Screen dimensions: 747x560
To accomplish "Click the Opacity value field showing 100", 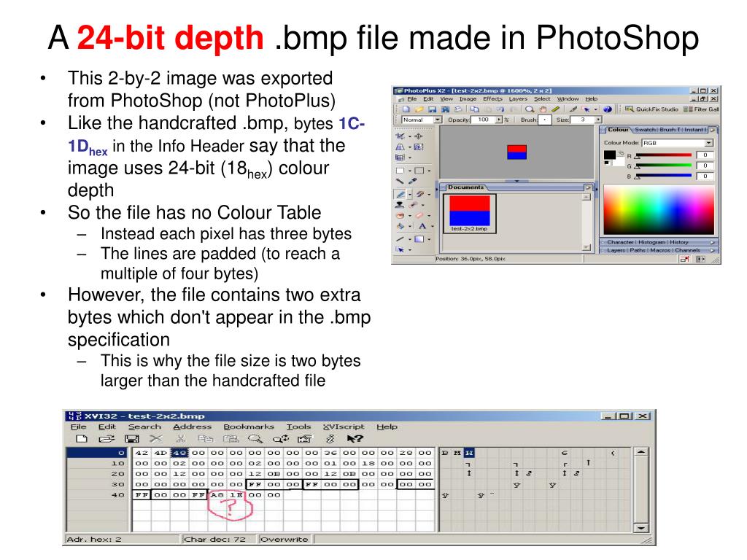I will click(484, 120).
